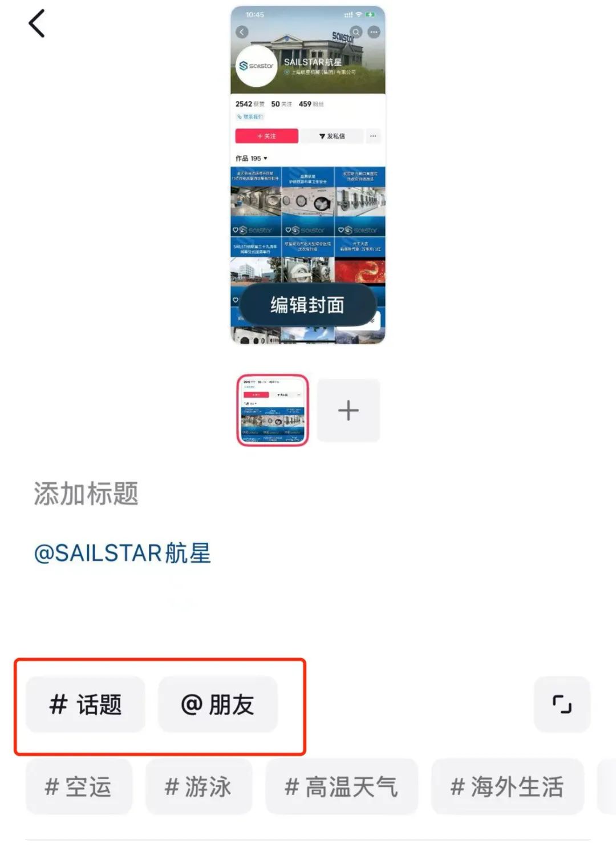Viewport: 616px width, 855px height.
Task: Tap back arrow inside cover preview
Action: (242, 32)
